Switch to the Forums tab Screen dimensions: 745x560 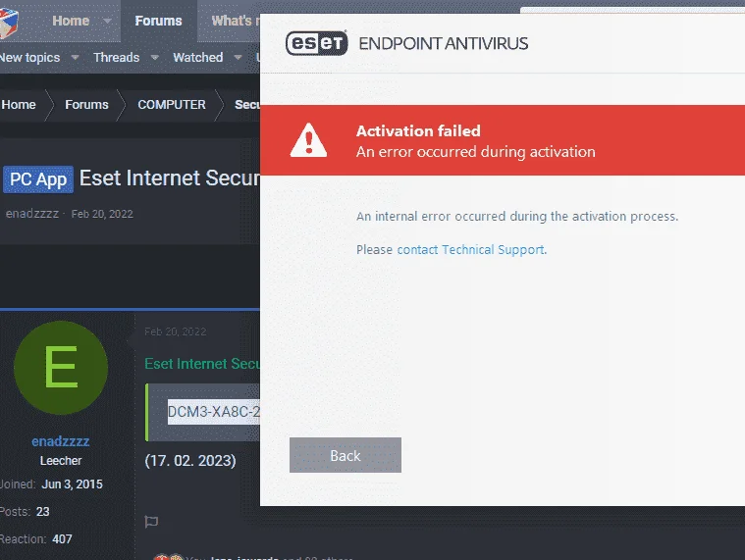pyautogui.click(x=158, y=21)
